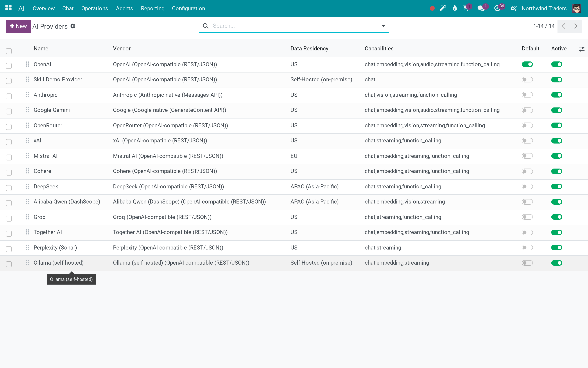
Task: Open the Together AI provider record
Action: tap(48, 232)
